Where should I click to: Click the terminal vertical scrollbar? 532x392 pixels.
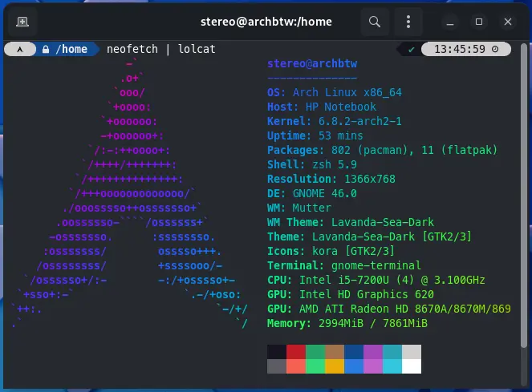(524, 195)
